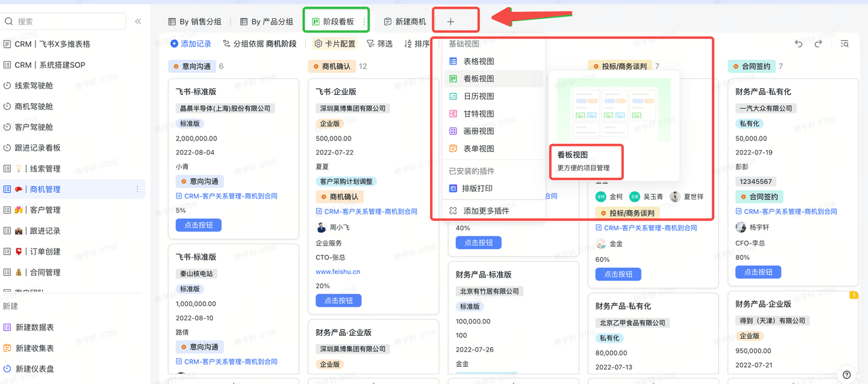This screenshot has width=868, height=384.
Task: Collapse sidebar with double chevron icon
Action: tap(138, 22)
